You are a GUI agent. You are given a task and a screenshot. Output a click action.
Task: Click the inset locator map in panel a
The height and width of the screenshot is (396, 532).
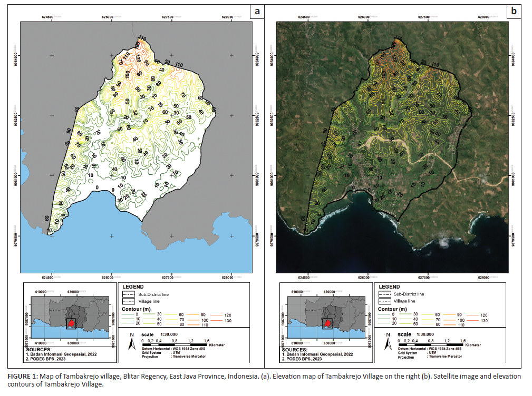coord(70,317)
